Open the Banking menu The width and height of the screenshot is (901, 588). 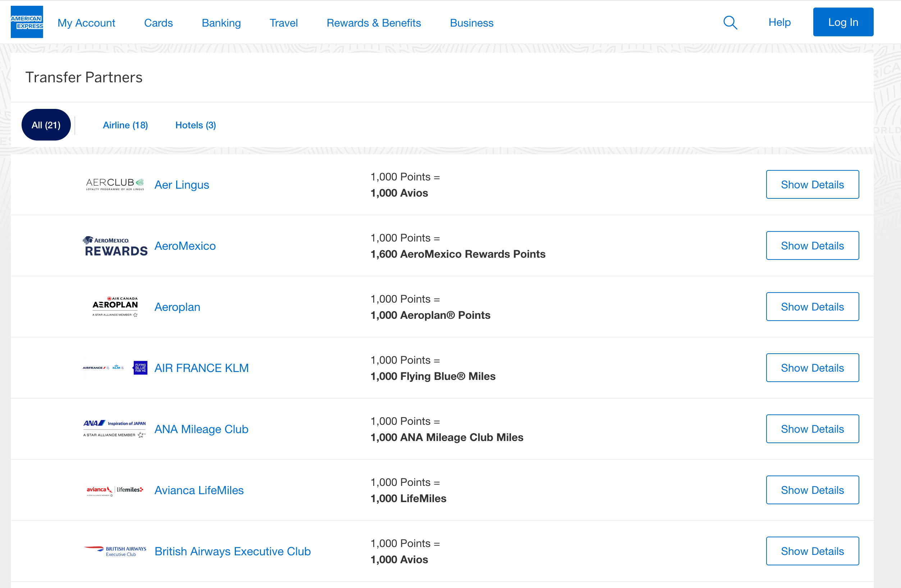(x=221, y=23)
